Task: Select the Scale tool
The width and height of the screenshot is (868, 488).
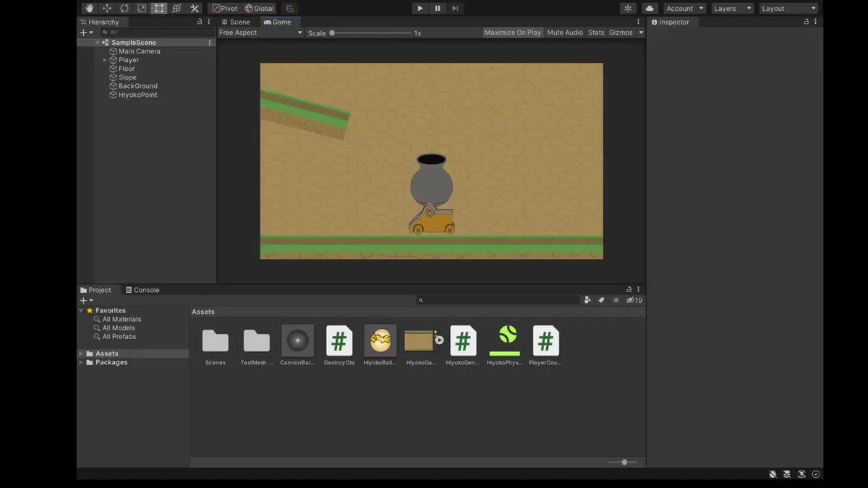Action: click(141, 8)
